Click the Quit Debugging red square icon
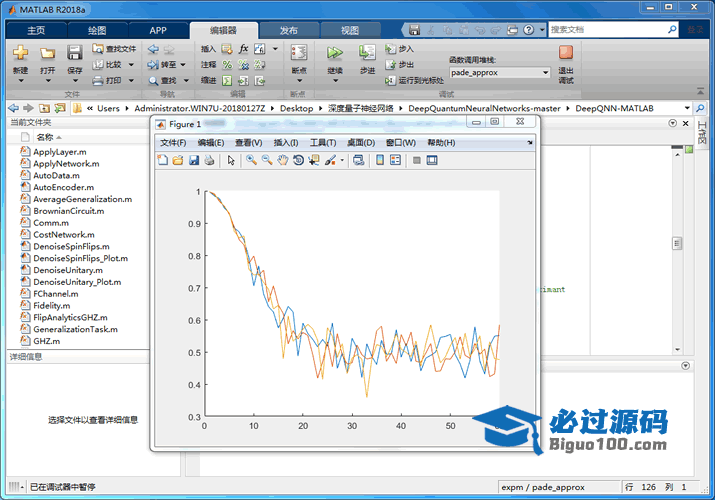The image size is (715, 500). pyautogui.click(x=566, y=52)
